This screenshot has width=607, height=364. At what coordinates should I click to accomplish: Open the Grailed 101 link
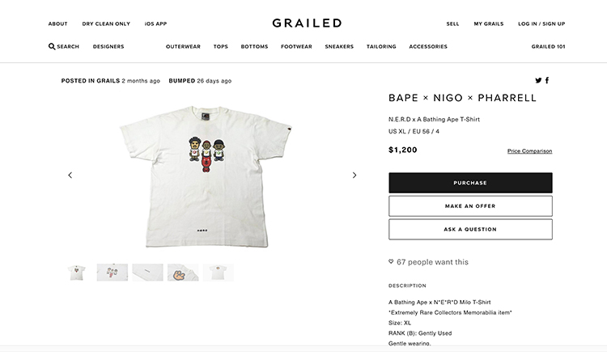tap(548, 47)
